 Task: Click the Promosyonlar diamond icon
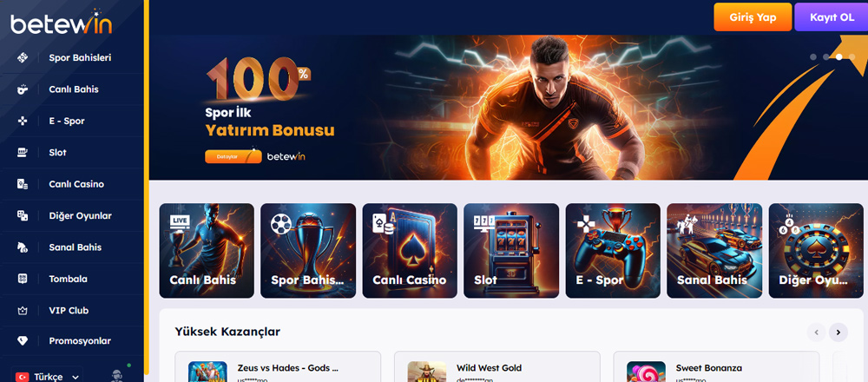23,341
